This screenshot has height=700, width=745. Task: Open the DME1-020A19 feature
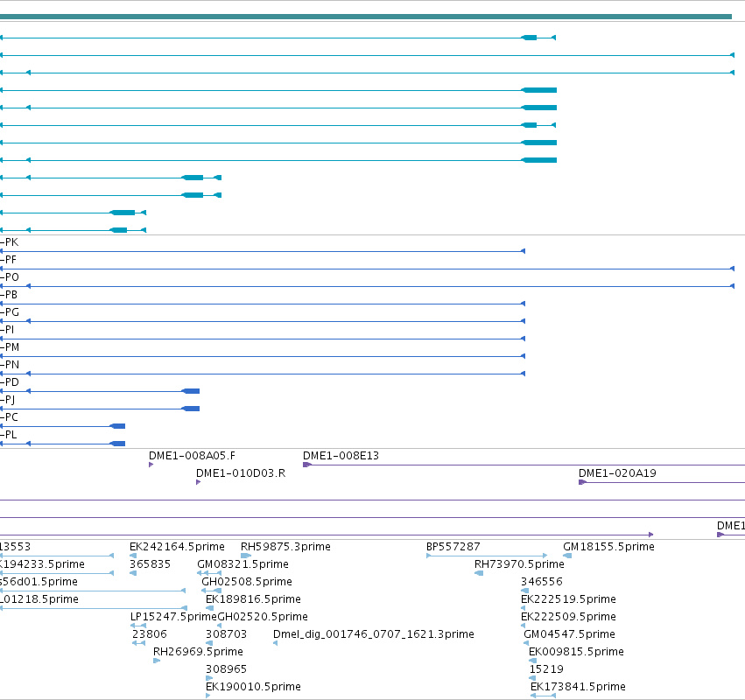click(617, 473)
